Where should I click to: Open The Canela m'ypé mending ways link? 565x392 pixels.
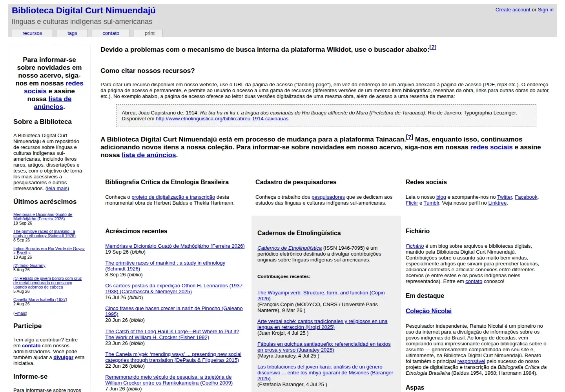[173, 357]
